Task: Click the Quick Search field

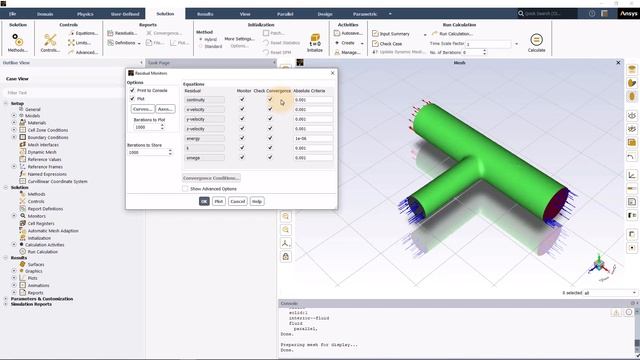Action: [x=547, y=13]
